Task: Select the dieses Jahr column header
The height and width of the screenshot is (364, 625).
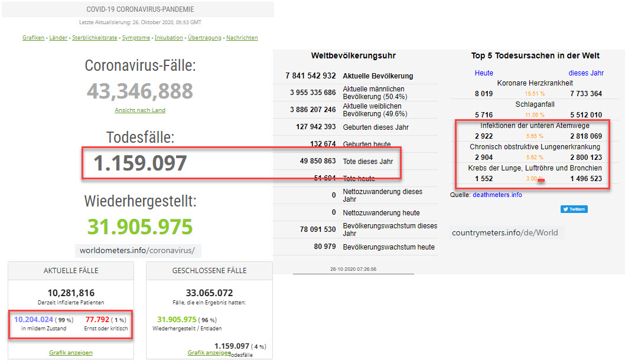Action: point(586,73)
